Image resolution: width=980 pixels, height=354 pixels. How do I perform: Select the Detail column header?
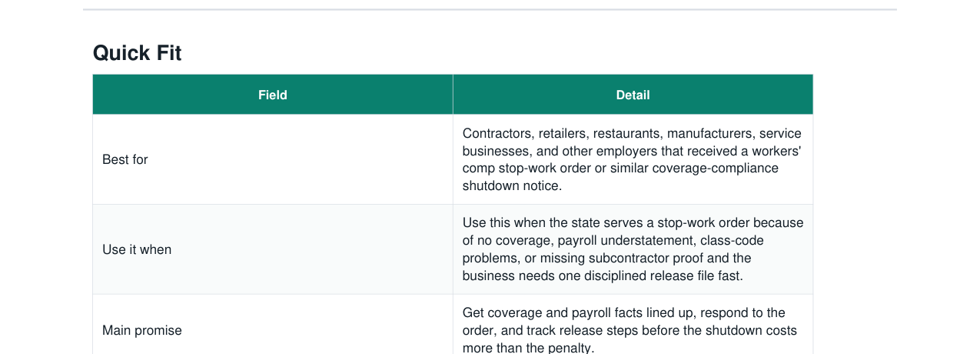coord(633,95)
